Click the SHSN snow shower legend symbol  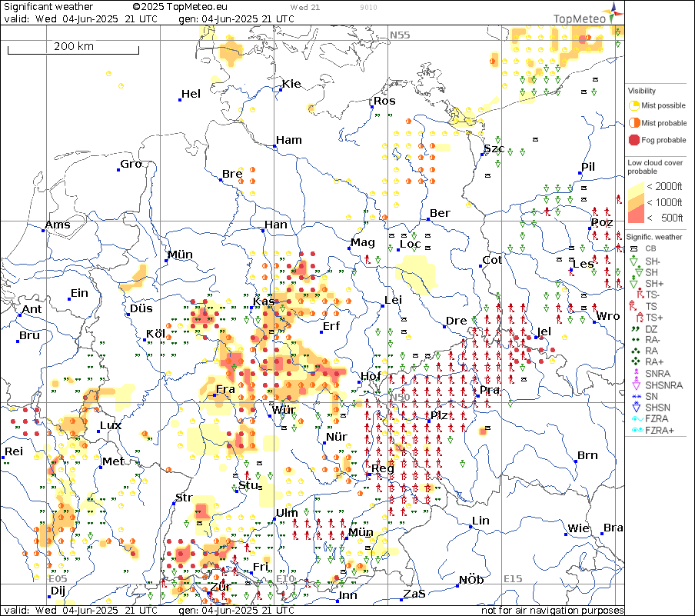click(x=636, y=407)
